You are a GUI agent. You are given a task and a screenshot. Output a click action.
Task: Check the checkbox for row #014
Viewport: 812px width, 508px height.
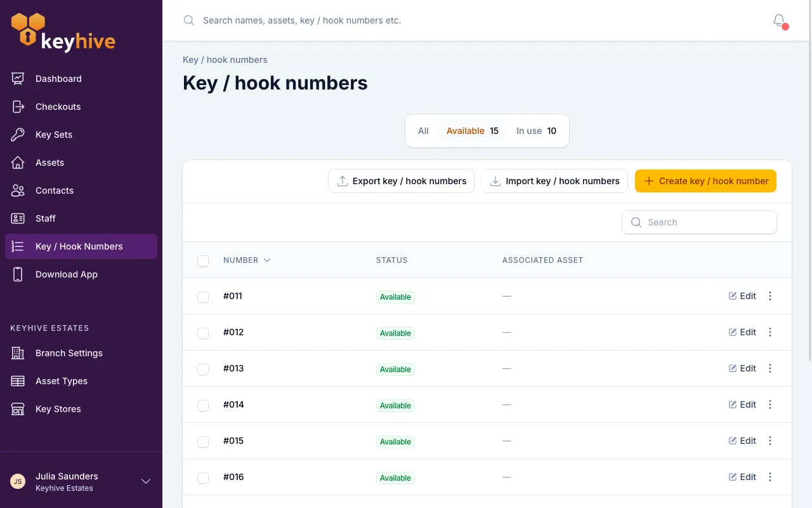[203, 406]
